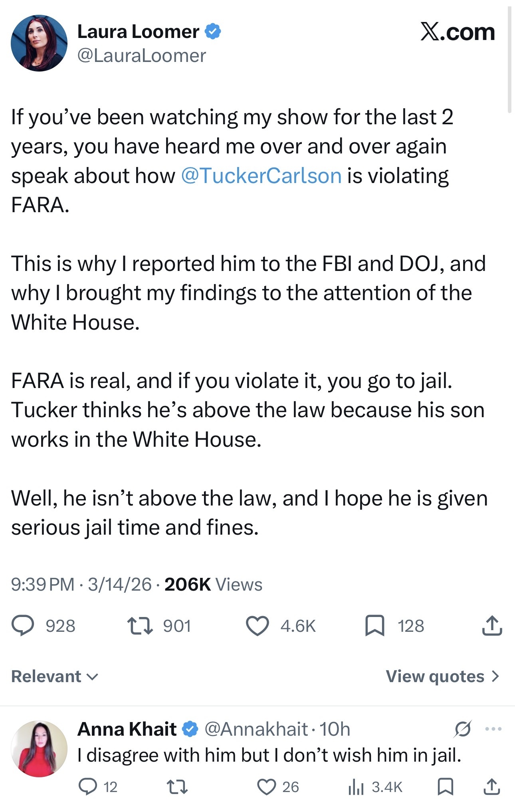Bookmark Anna Khait's reply
The image size is (515, 812).
[x=445, y=787]
